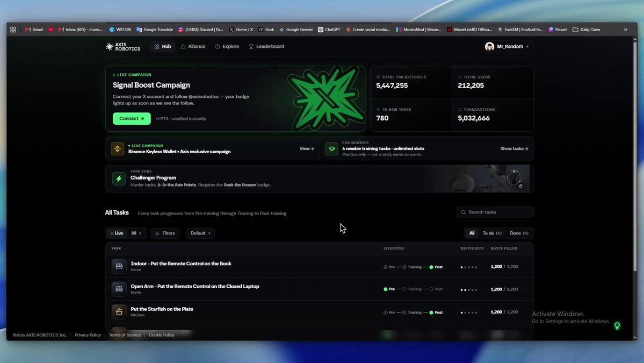Screen dimensions: 644x363
Task: Click the green lightbulb help icon
Action: 617,326
